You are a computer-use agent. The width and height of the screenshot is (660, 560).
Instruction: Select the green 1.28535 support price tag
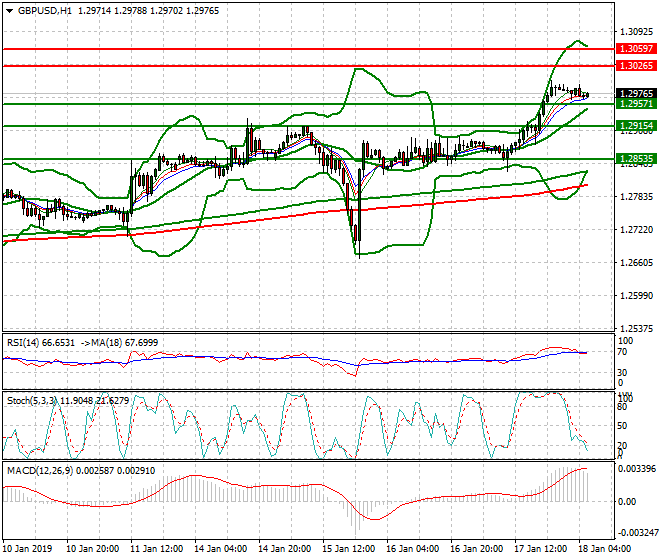635,159
